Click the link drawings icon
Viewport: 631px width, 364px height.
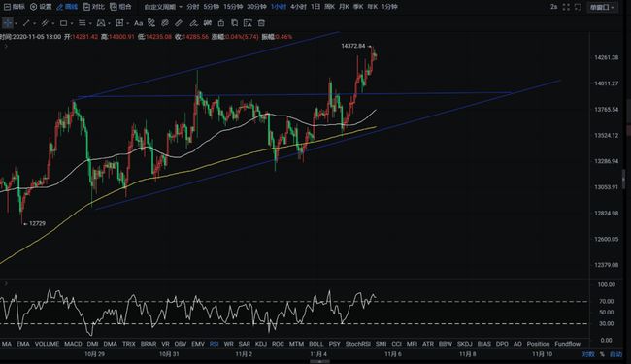tap(165, 23)
